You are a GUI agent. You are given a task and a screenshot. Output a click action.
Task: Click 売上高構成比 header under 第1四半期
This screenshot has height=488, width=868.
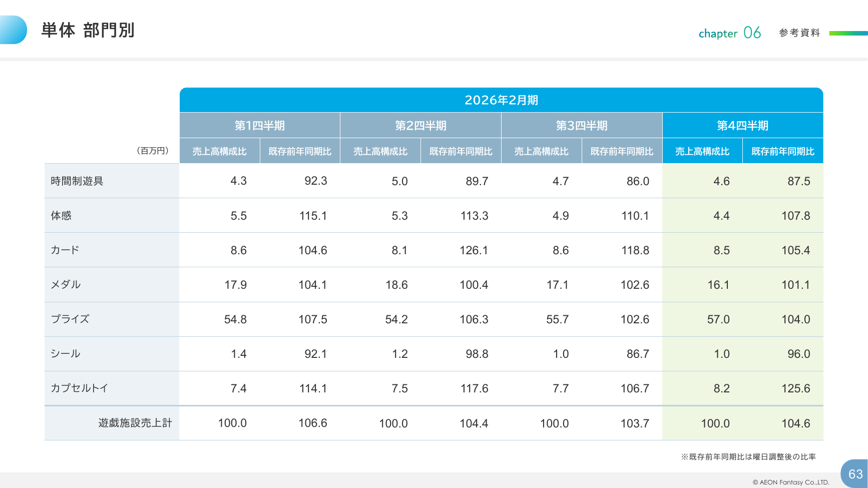[219, 151]
